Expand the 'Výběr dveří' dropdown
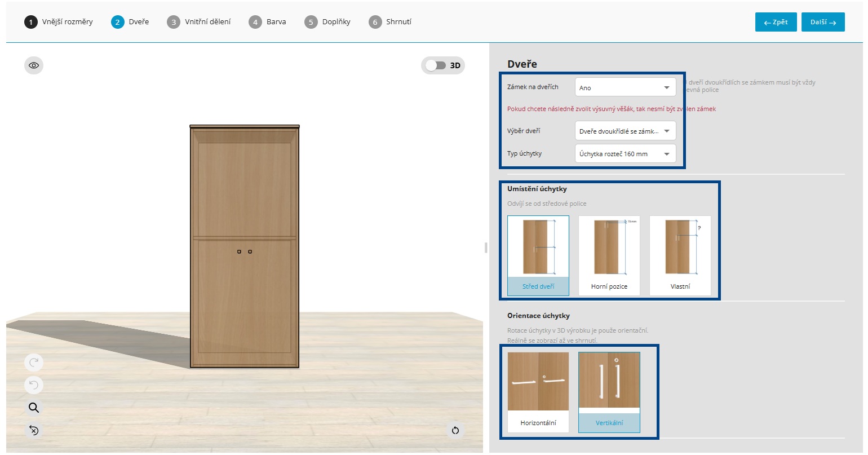Screen dimensions: 868x455 pyautogui.click(x=625, y=131)
